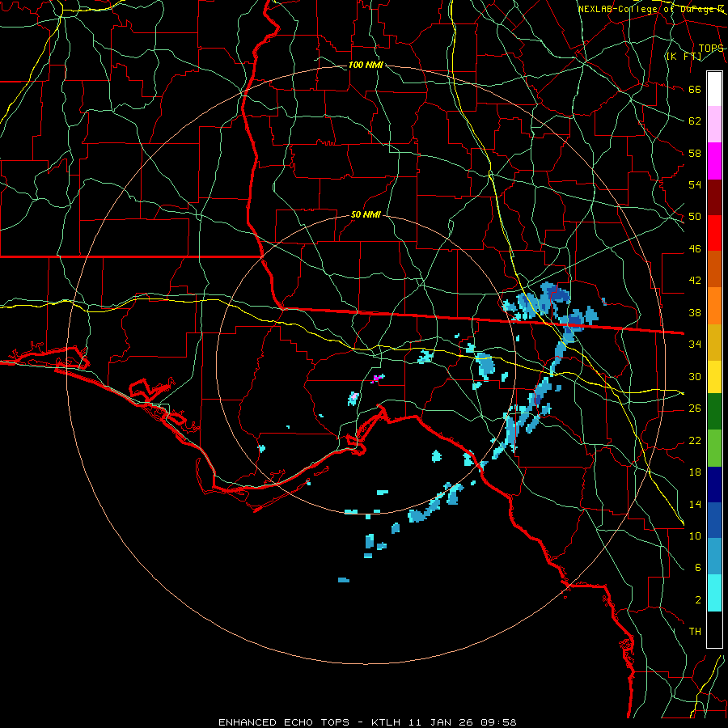Image resolution: width=728 pixels, height=728 pixels.
Task: Click the legend value '42'
Action: (695, 281)
